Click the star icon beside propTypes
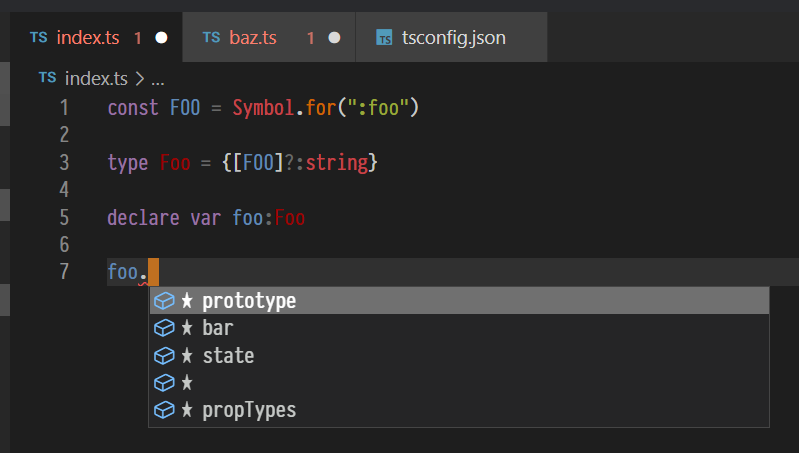Image resolution: width=799 pixels, height=453 pixels. coord(187,409)
